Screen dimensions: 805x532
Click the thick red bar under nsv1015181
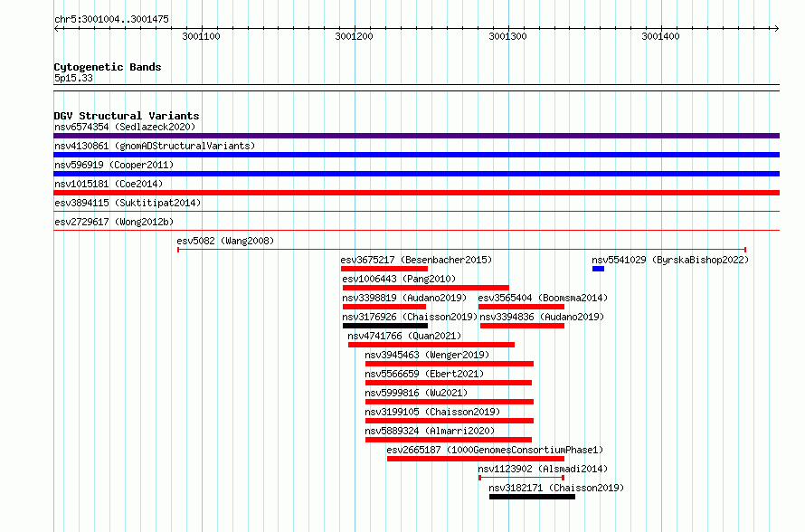click(x=416, y=193)
